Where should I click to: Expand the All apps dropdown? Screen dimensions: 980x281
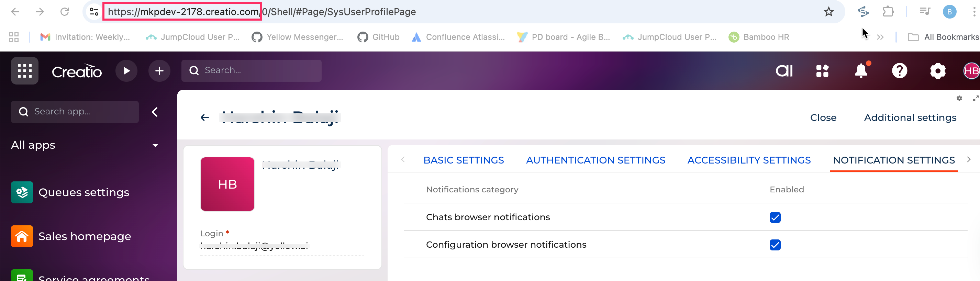click(x=155, y=145)
